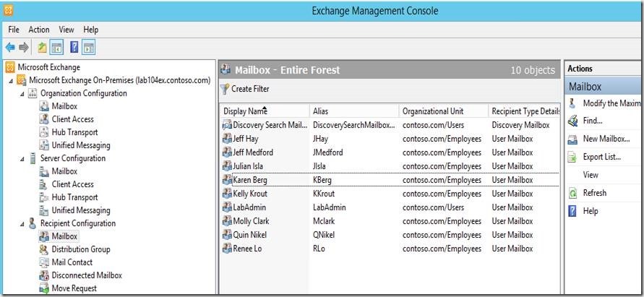This screenshot has width=644, height=297.
Task: Select Distribution Group under Recipient Configuration
Action: [x=80, y=249]
